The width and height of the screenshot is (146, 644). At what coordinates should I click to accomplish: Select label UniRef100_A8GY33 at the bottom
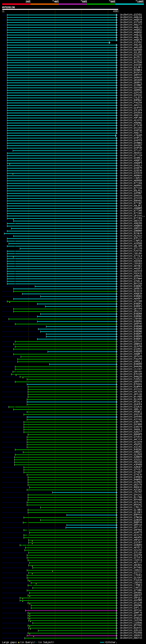(131, 638)
